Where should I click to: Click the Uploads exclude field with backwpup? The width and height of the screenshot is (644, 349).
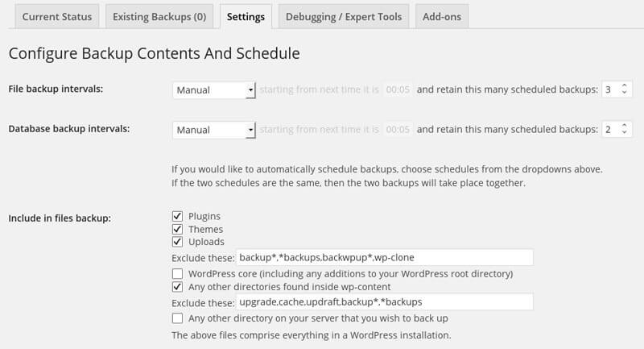pyautogui.click(x=385, y=257)
